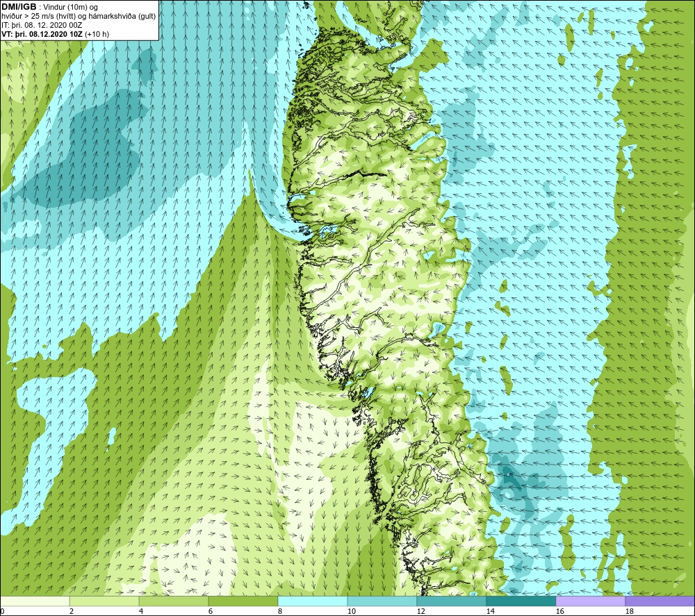Click the 14–16 m/s dark teal legend swatch
The height and width of the screenshot is (616, 695).
(x=521, y=601)
